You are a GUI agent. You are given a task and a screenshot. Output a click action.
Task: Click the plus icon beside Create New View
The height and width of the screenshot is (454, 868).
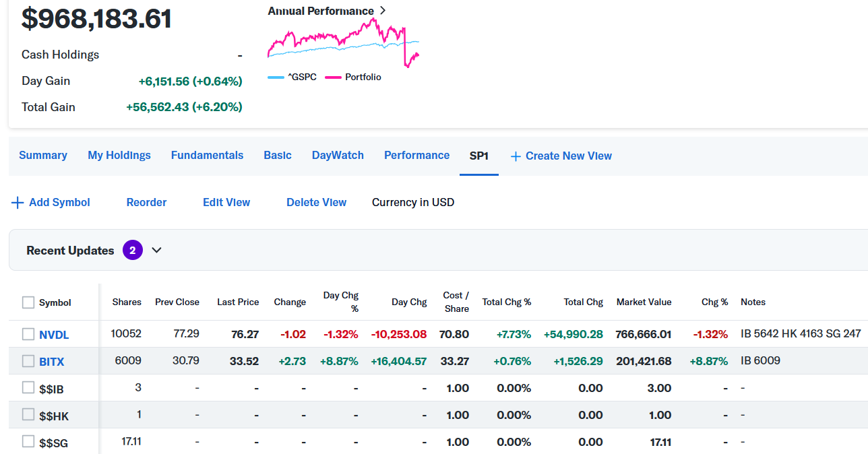pyautogui.click(x=516, y=156)
